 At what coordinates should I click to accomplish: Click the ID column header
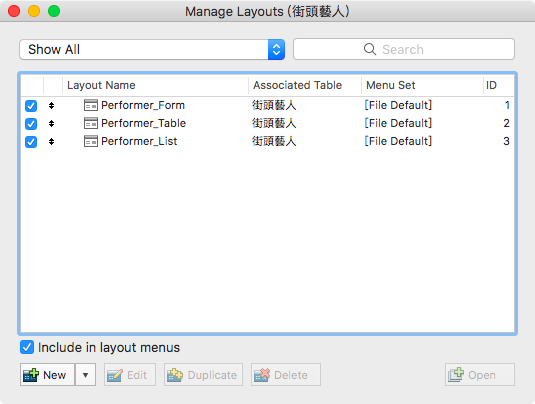pos(499,85)
